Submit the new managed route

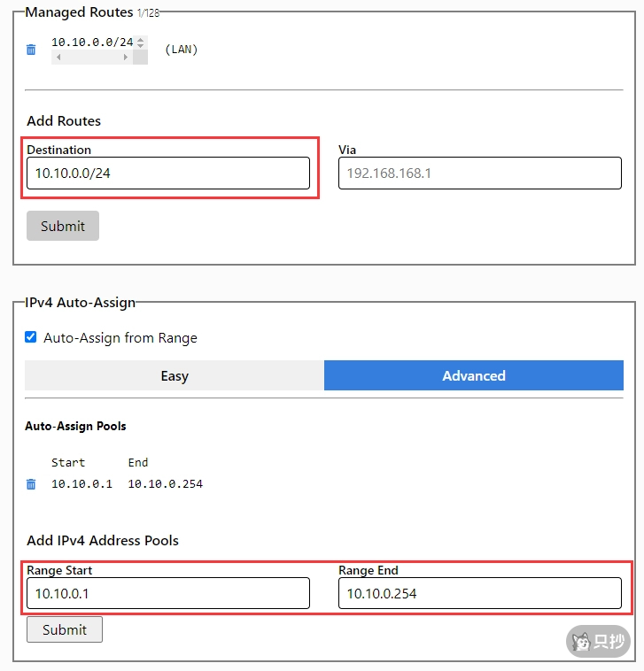(63, 226)
